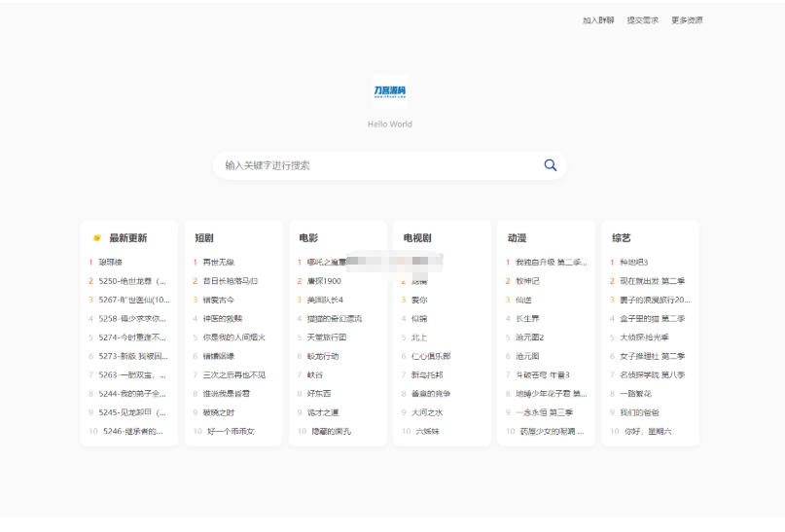Open variety show 女子推理社 第二季

coord(652,356)
